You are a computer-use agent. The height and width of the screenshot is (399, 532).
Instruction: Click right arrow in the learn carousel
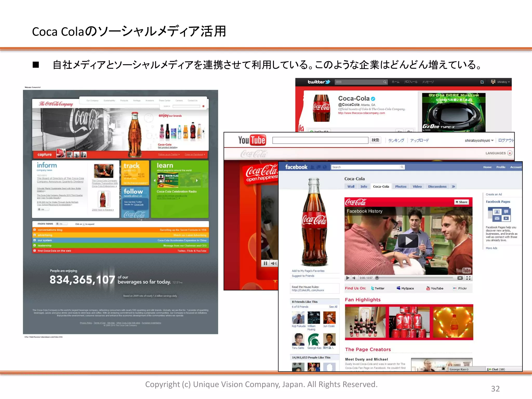pos(197,180)
